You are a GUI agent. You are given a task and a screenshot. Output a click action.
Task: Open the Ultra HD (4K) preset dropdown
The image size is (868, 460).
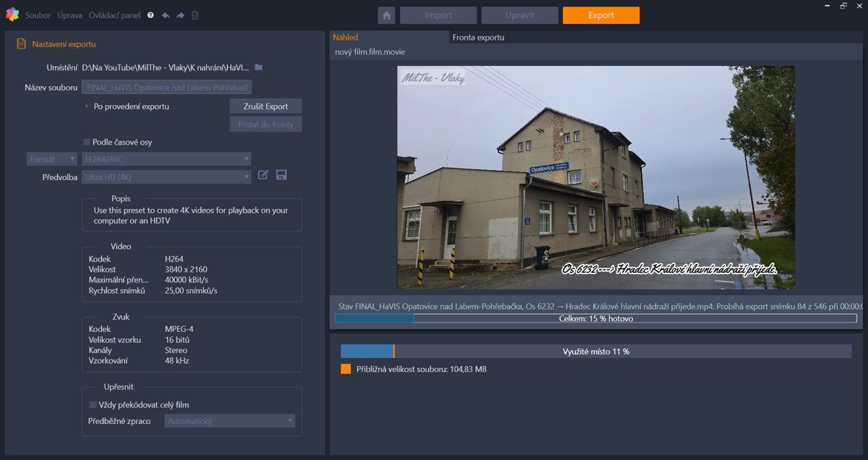pyautogui.click(x=166, y=177)
